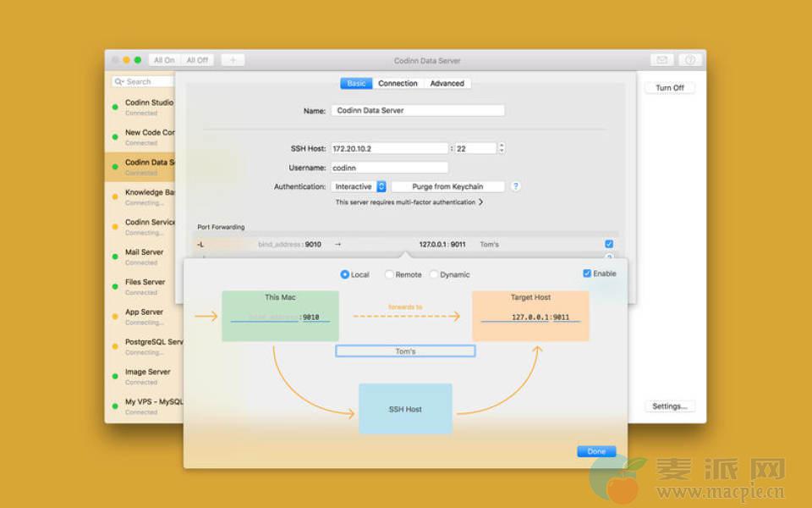The width and height of the screenshot is (812, 508).
Task: Expand the multi-factor authentication chevron
Action: pos(481,202)
